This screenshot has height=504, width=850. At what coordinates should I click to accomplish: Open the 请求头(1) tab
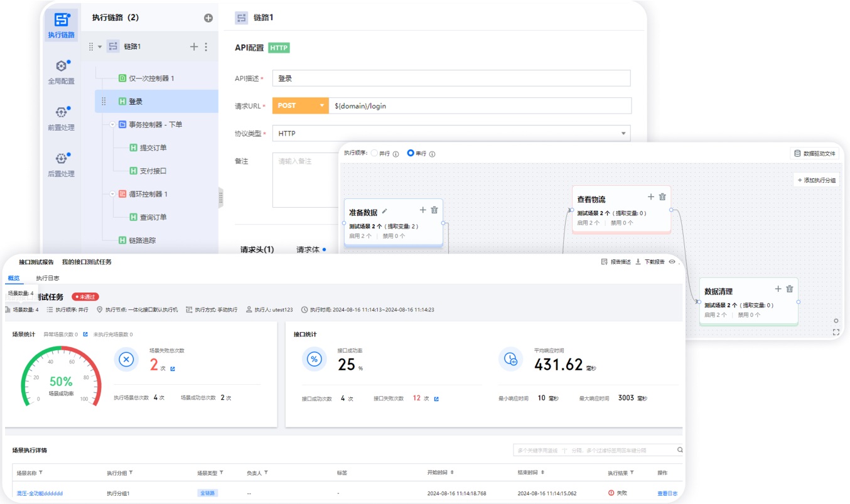(x=257, y=250)
